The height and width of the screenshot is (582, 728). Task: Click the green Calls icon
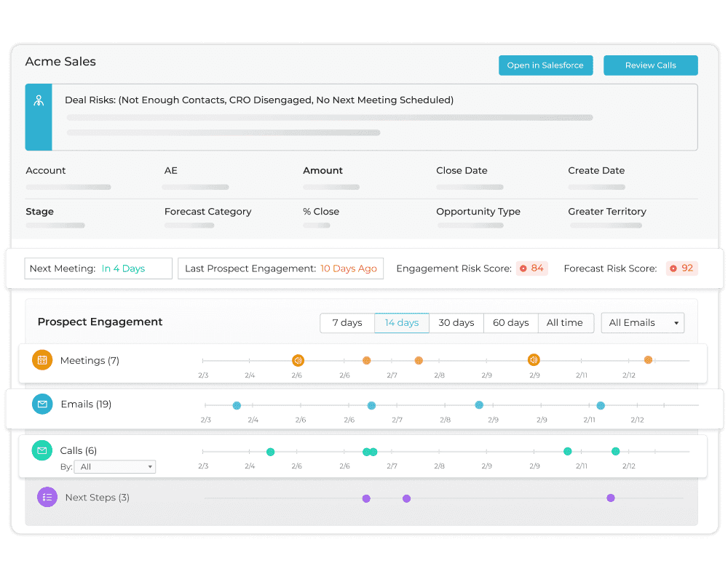pos(42,451)
